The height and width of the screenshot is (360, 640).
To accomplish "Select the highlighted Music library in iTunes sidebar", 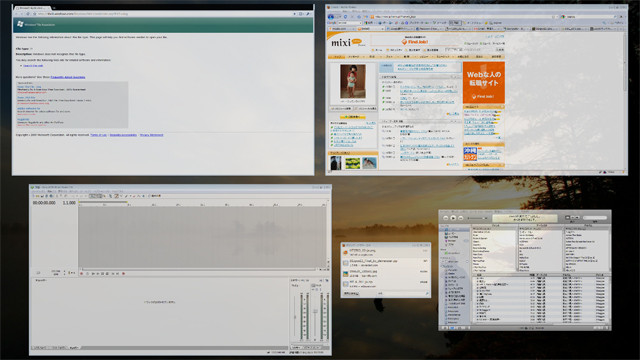I will pos(454,230).
